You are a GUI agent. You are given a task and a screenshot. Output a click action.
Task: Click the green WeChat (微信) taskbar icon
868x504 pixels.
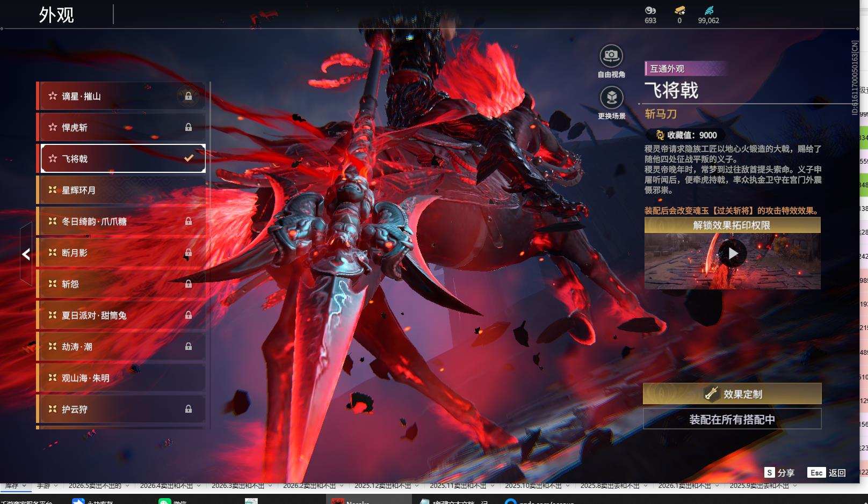(164, 501)
